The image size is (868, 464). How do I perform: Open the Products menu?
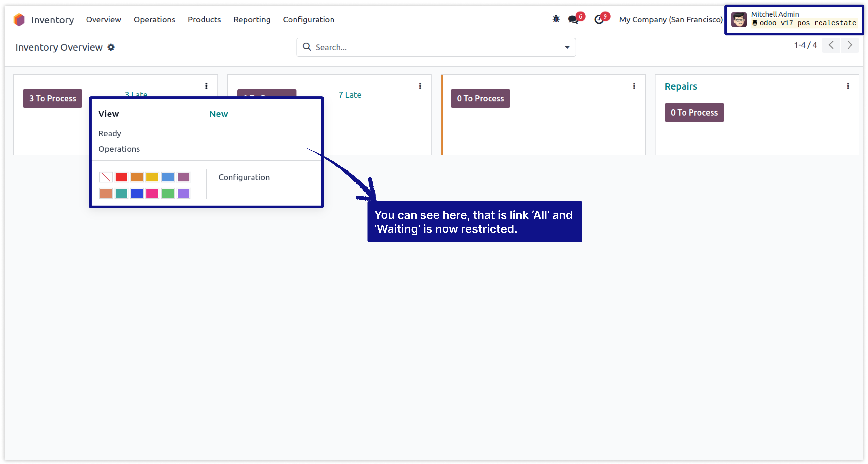pos(204,20)
